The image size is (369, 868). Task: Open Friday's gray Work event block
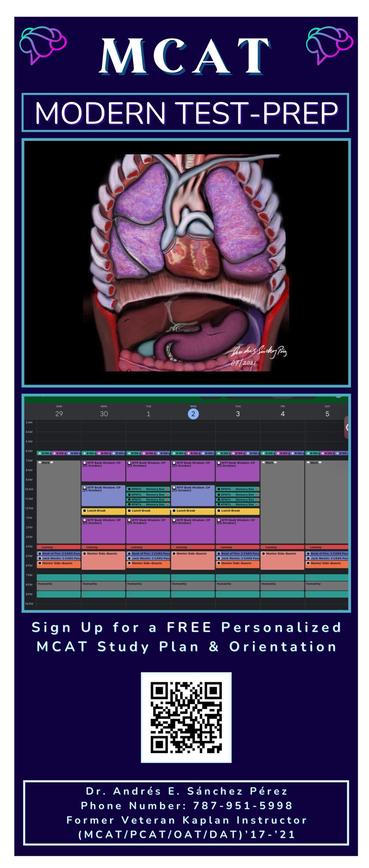(x=282, y=502)
